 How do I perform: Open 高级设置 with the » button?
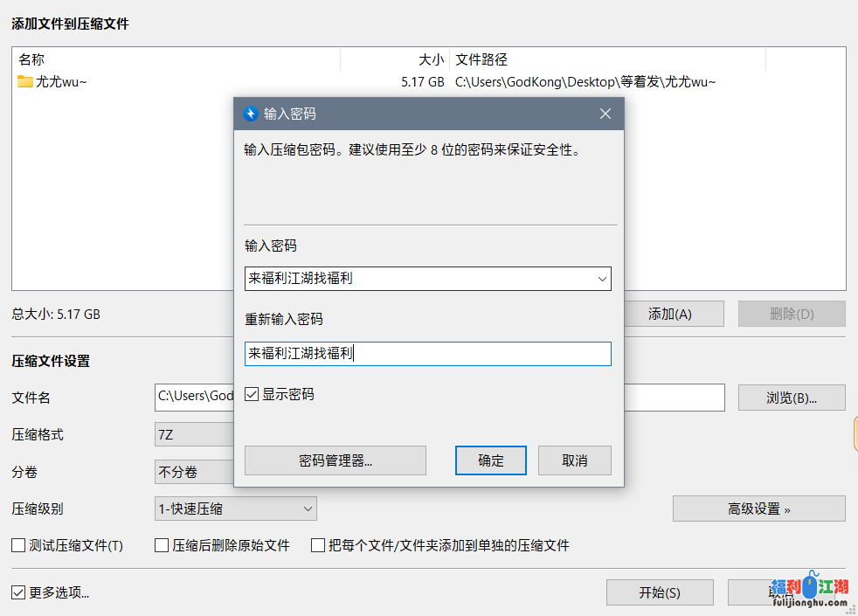(758, 508)
